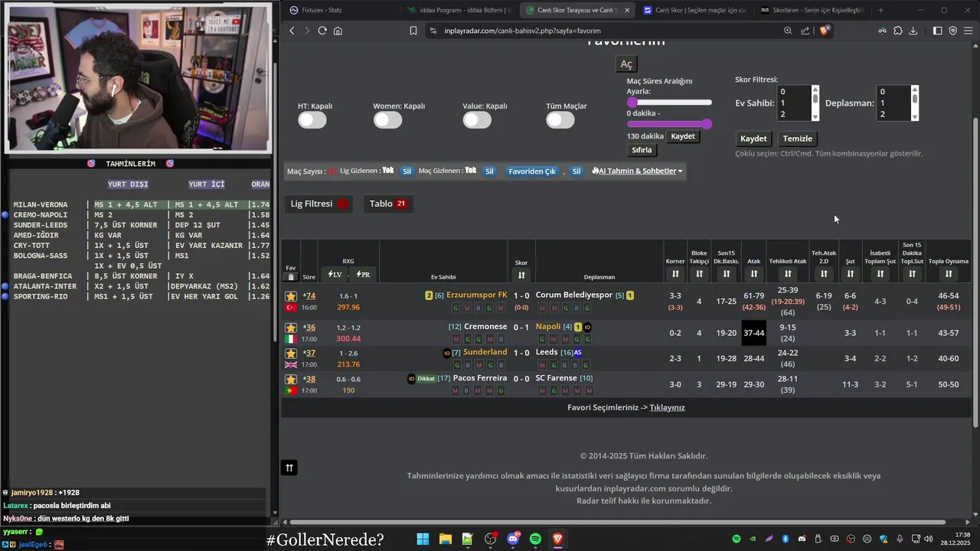The image size is (980, 551).
Task: Click Kaydet next to 130 dakika
Action: point(683,136)
